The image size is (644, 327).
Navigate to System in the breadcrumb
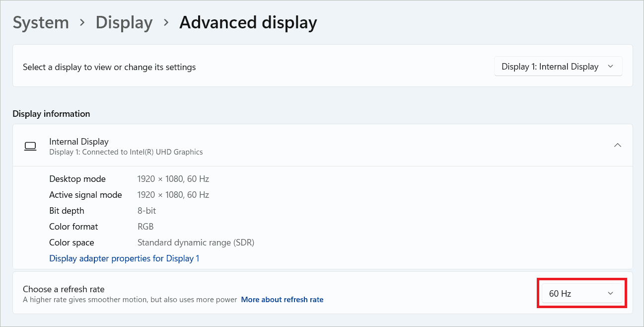click(41, 22)
